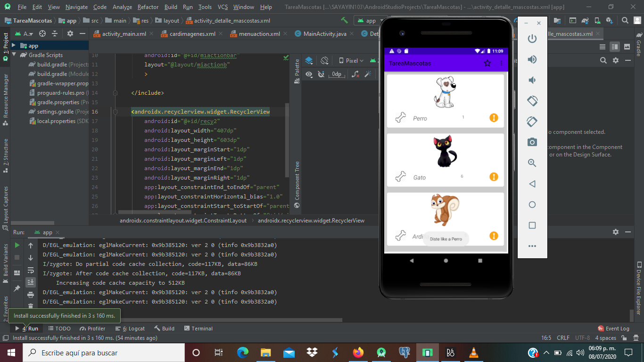Take screenshot with emulator camera icon
644x362 pixels.
[532, 142]
